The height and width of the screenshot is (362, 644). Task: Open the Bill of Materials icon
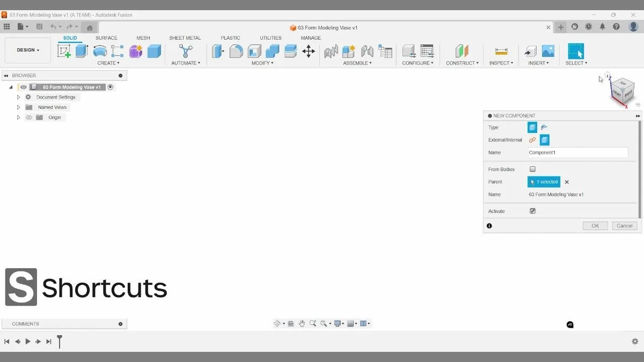tap(385, 51)
